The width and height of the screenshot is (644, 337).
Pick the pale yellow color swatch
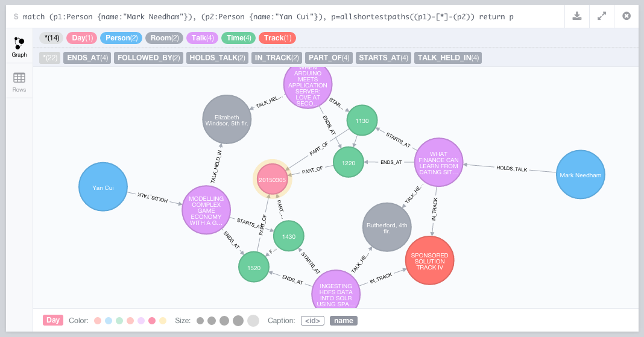[x=163, y=321]
